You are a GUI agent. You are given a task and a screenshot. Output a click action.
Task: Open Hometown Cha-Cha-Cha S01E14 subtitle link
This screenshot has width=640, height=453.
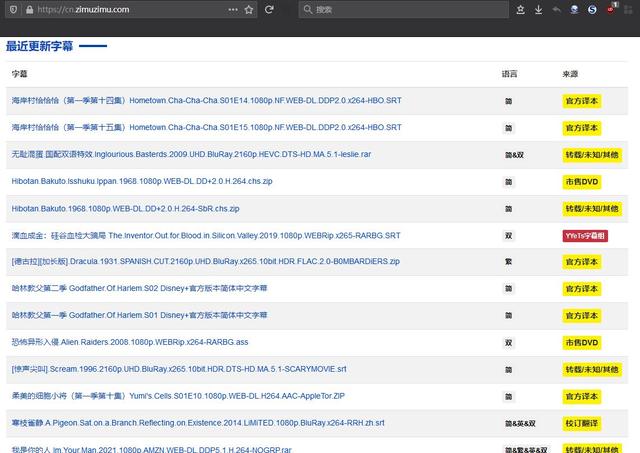(207, 100)
